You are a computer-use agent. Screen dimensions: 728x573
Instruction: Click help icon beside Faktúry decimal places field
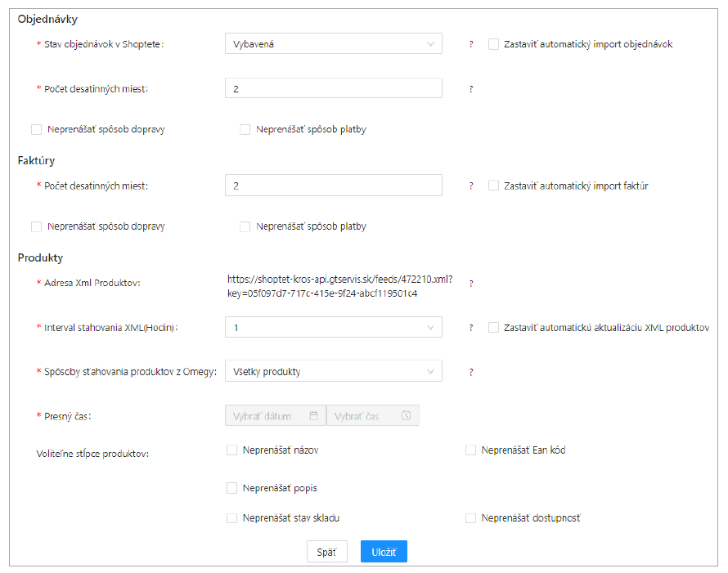pyautogui.click(x=471, y=186)
